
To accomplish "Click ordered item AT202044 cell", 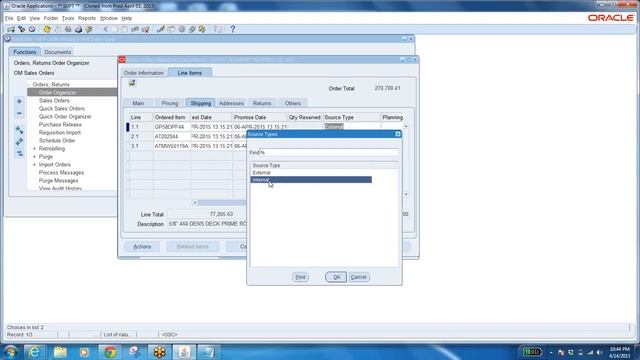I will coord(171,136).
